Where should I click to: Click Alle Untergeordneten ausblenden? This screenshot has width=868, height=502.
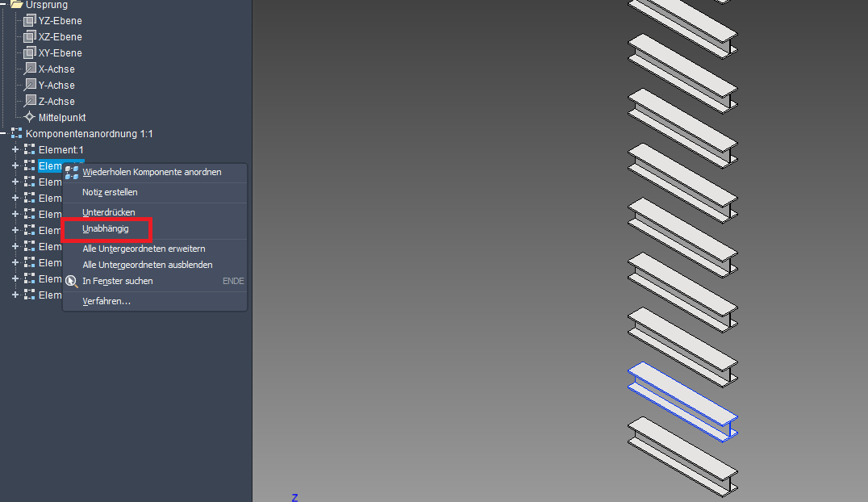point(155,265)
